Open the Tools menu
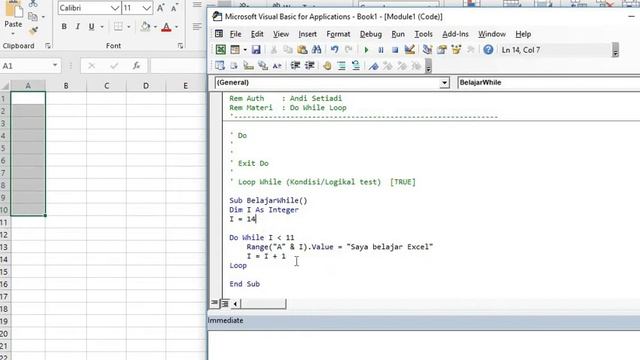The image size is (640, 360). tap(423, 34)
